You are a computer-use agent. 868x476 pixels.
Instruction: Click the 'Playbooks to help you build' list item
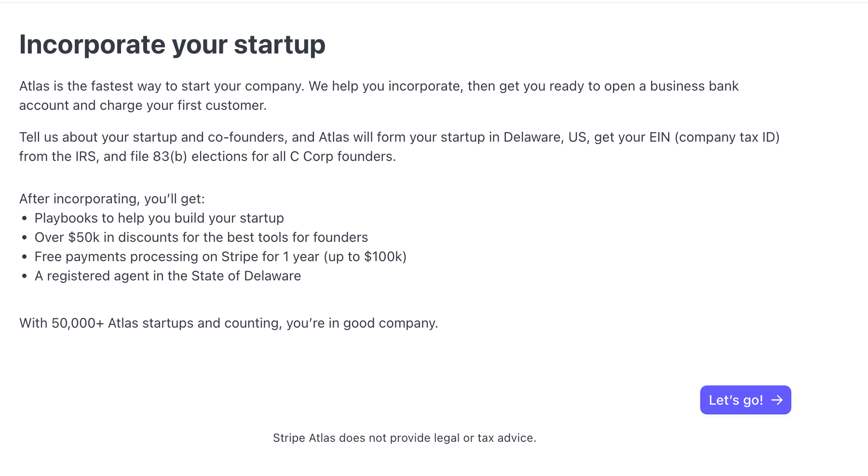159,218
